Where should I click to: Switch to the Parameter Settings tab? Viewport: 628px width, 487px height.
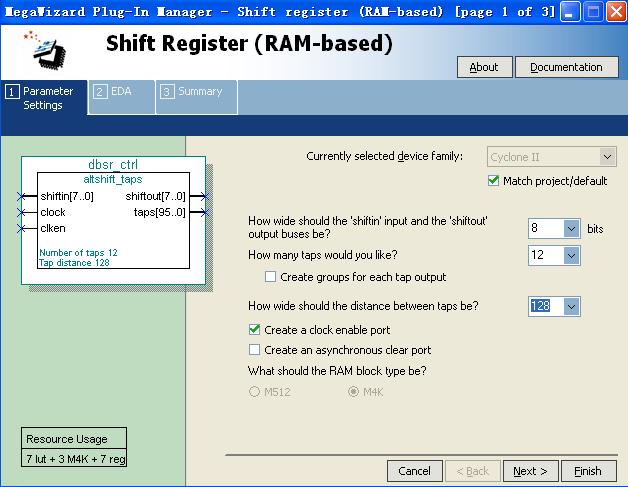click(x=44, y=98)
